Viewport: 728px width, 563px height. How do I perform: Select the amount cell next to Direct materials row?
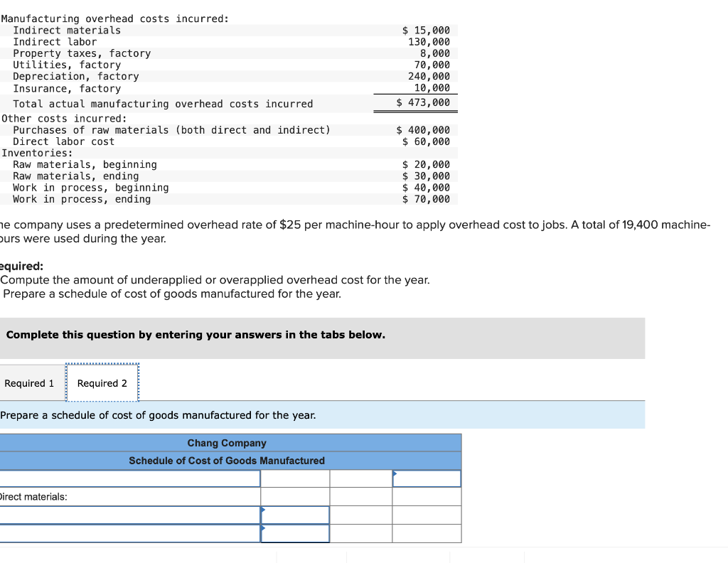click(x=295, y=496)
